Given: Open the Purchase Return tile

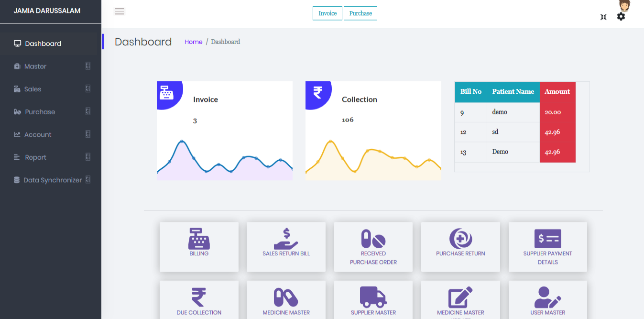Looking at the screenshot, I should click(460, 247).
